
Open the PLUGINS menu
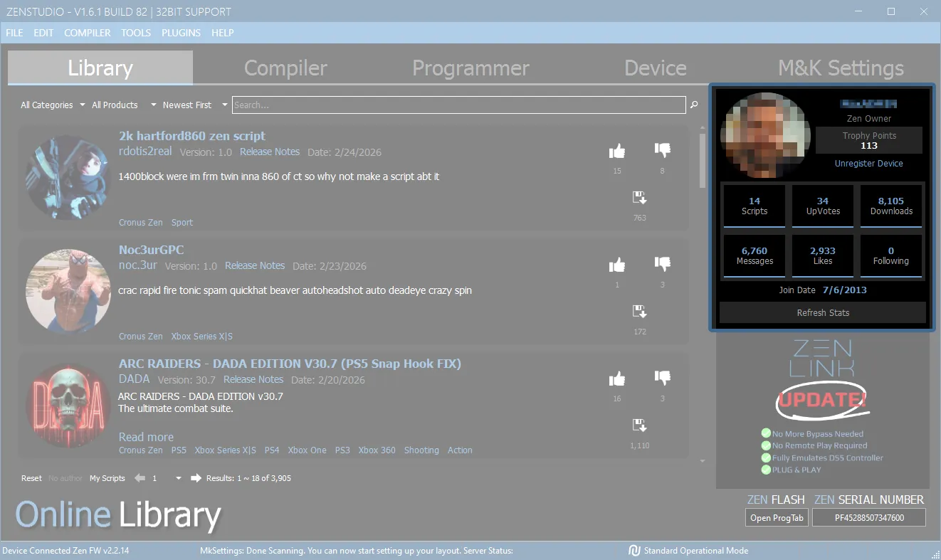click(x=181, y=33)
